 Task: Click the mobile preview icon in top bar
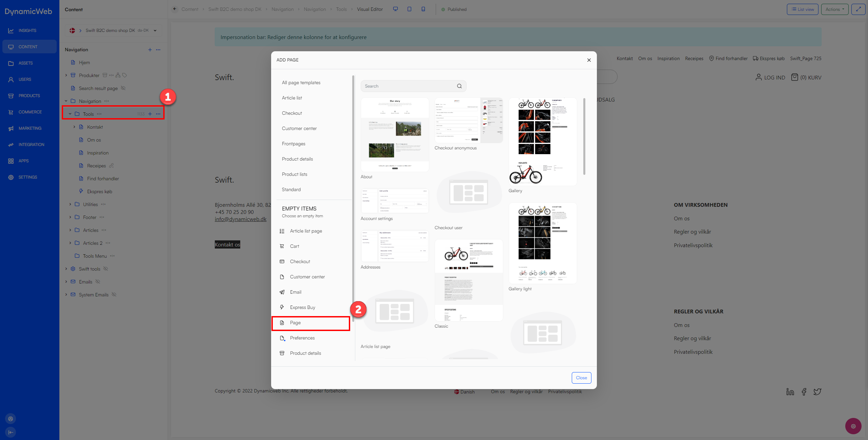tap(423, 9)
